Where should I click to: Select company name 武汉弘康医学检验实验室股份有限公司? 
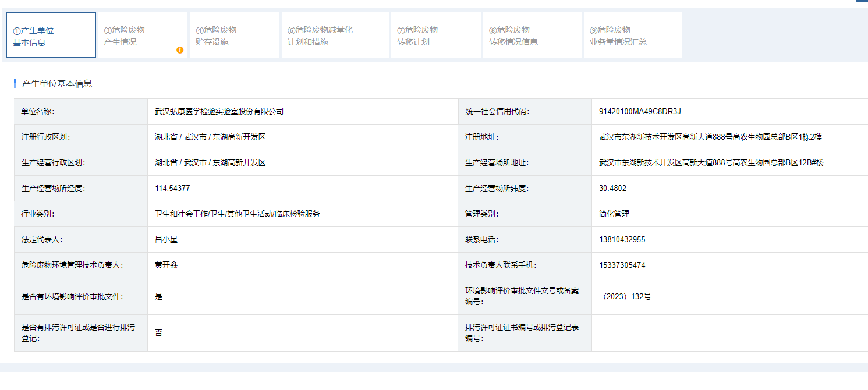219,111
